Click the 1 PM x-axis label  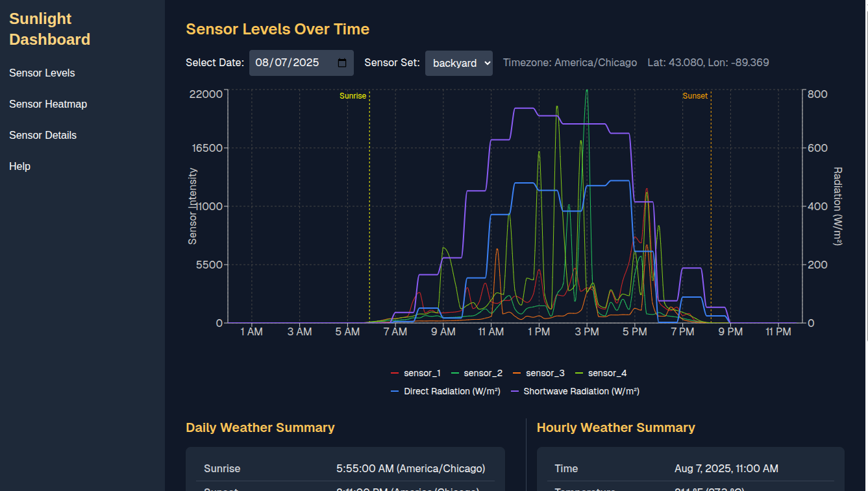tap(539, 332)
